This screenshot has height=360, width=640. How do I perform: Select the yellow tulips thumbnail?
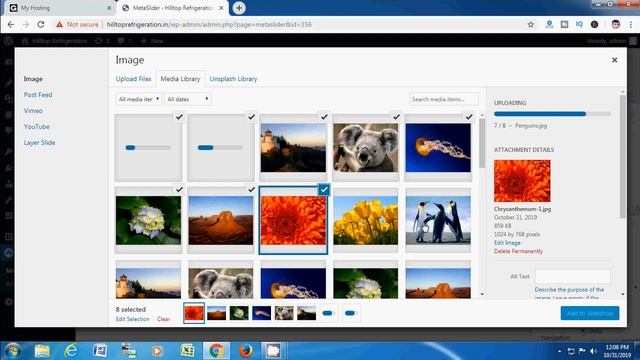365,220
